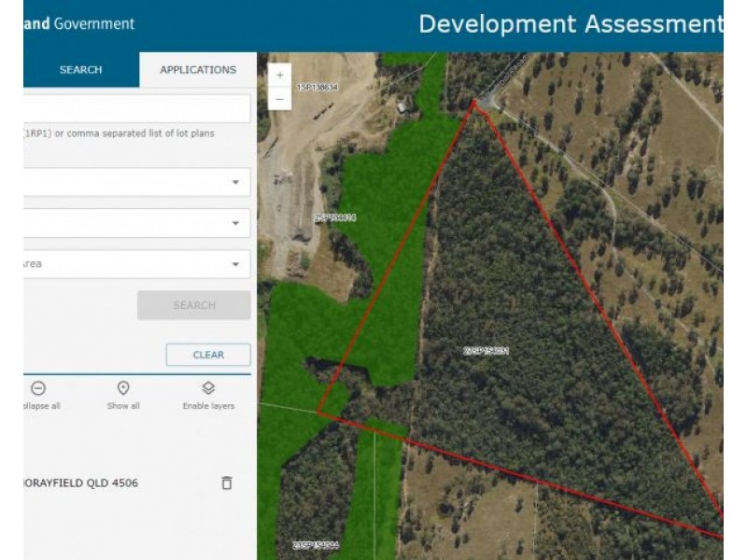
Task: Expand the first dropdown below lot plan hint
Action: [136, 182]
